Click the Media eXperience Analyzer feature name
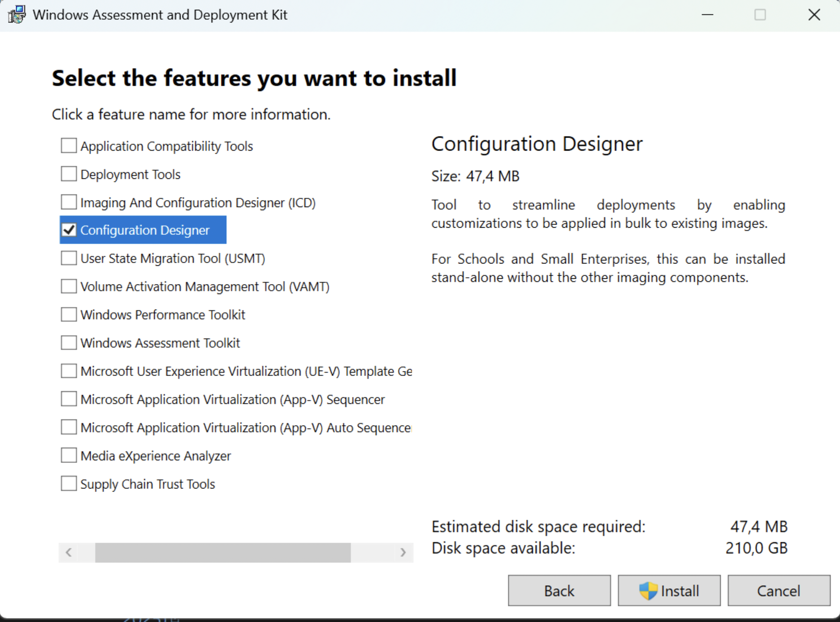Image resolution: width=840 pixels, height=622 pixels. 156,456
